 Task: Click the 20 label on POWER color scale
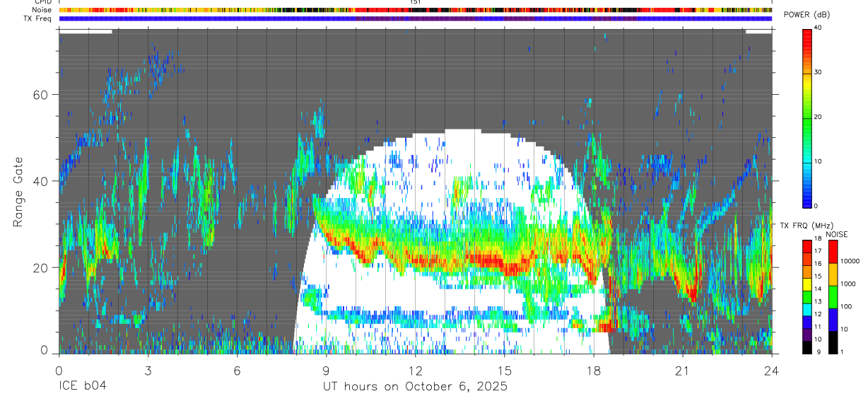(x=817, y=117)
